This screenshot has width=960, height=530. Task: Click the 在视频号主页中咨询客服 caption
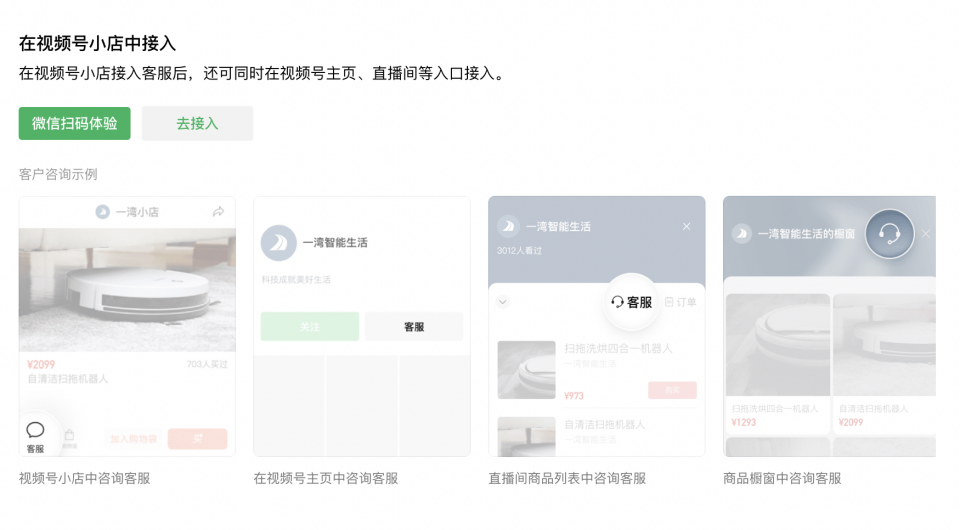[x=326, y=479]
